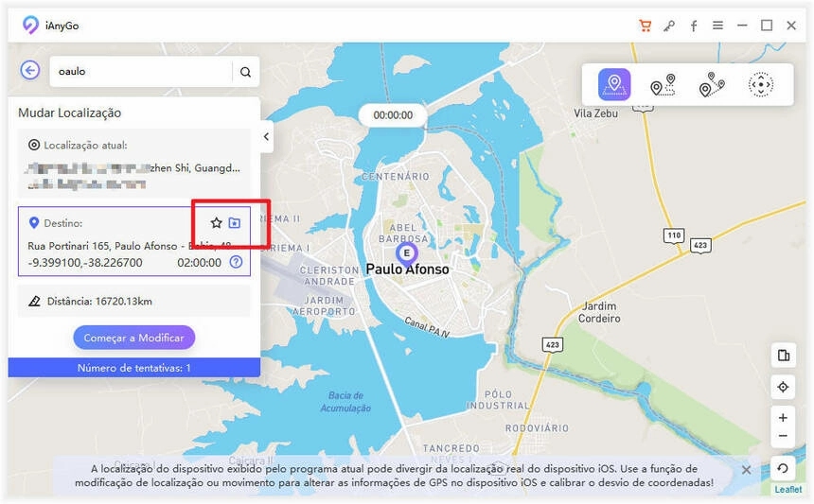Select the multi-spot route mode icon
This screenshot has height=504, width=814.
click(712, 84)
